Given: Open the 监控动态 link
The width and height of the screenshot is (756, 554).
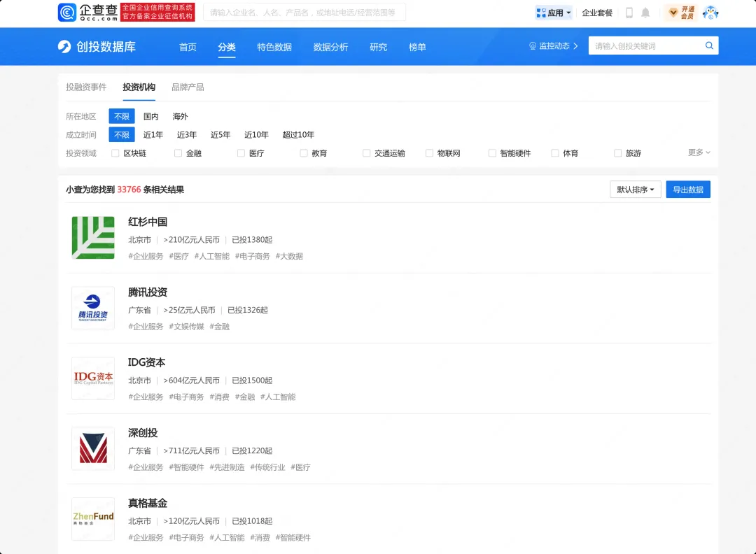Looking at the screenshot, I should [554, 46].
